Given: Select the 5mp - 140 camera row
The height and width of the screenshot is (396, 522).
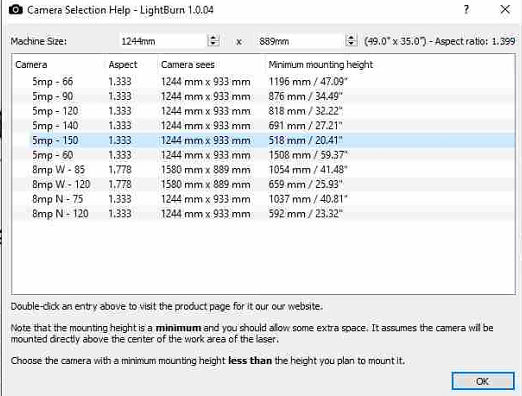Looking at the screenshot, I should [x=263, y=126].
